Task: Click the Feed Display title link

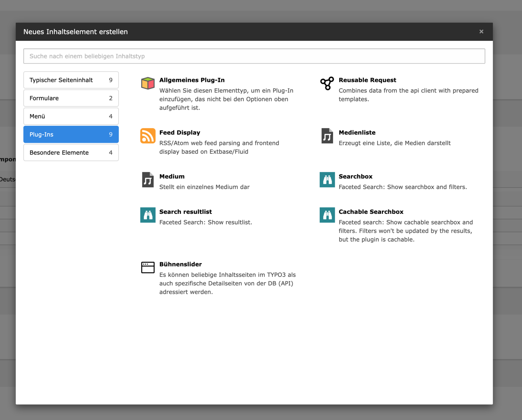Action: (180, 133)
